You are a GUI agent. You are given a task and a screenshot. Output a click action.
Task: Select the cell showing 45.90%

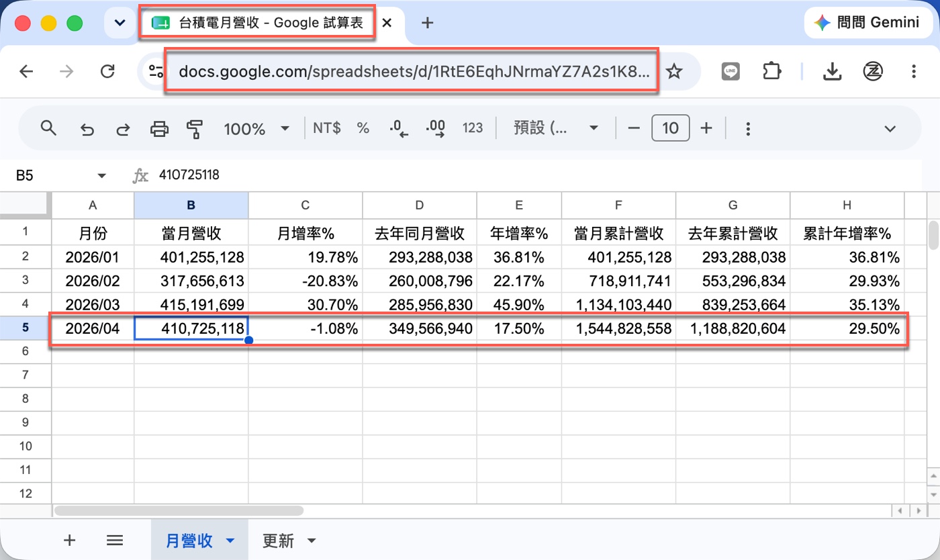520,304
